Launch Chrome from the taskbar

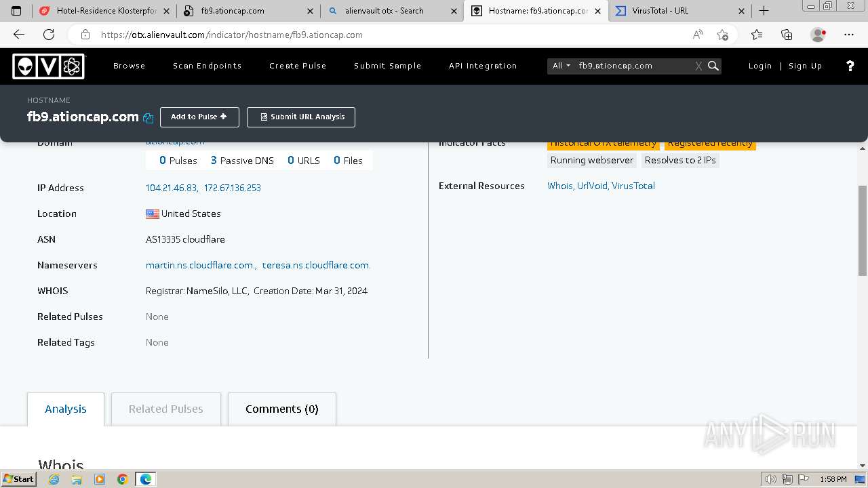[123, 479]
